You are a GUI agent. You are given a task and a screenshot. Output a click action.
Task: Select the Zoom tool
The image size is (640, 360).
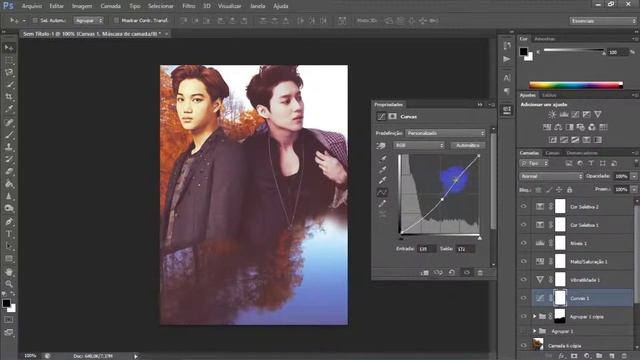point(9,284)
